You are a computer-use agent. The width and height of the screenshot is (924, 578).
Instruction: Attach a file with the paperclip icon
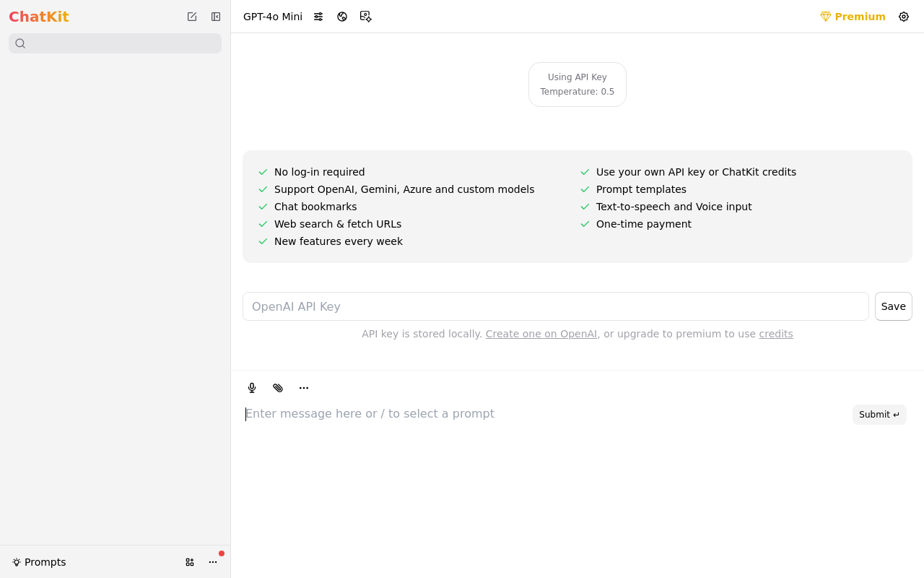coord(278,388)
